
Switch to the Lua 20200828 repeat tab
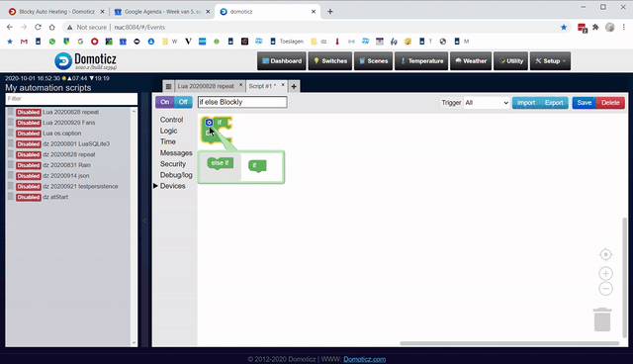tap(206, 86)
